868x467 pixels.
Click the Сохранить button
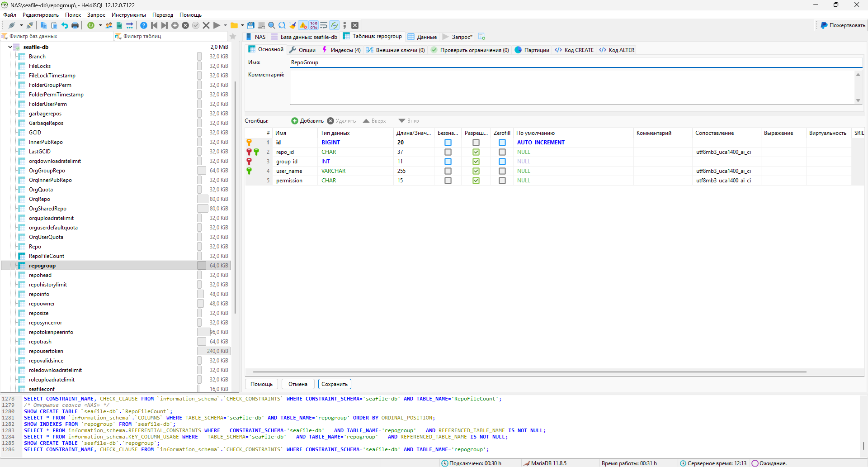point(335,384)
